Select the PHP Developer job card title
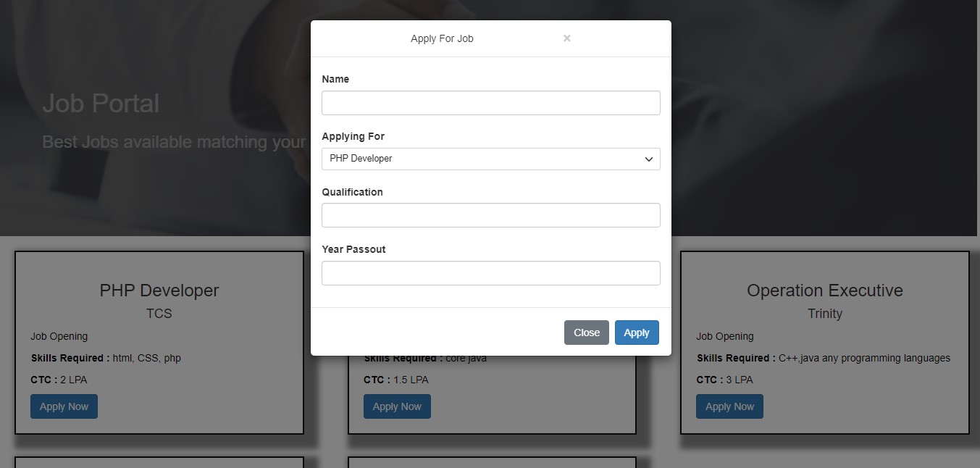980x468 pixels. (x=159, y=290)
